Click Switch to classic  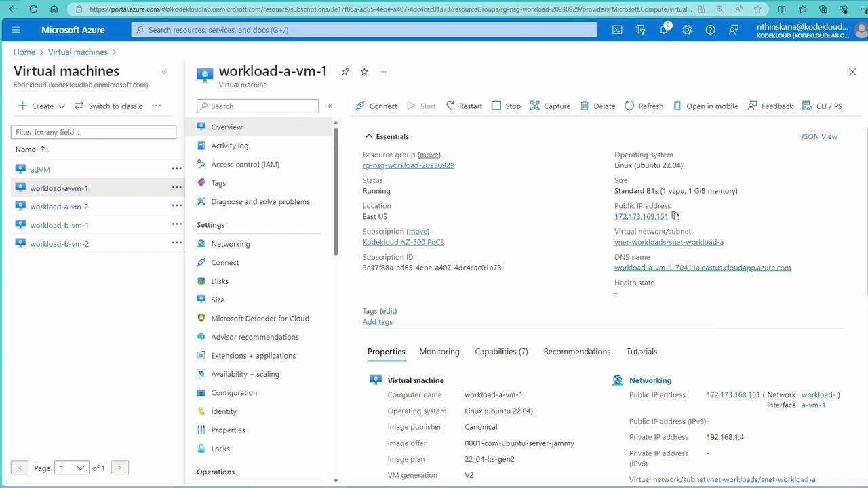click(x=108, y=106)
